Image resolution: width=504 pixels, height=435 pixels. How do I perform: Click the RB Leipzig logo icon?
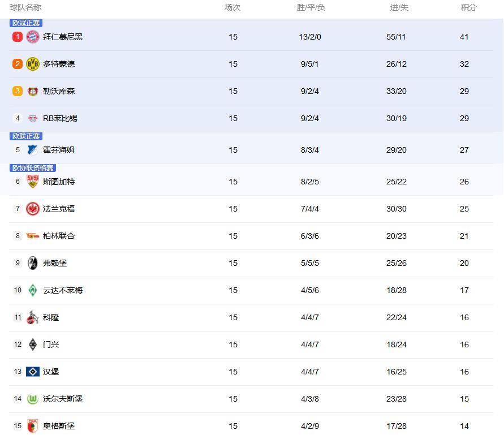tap(33, 118)
